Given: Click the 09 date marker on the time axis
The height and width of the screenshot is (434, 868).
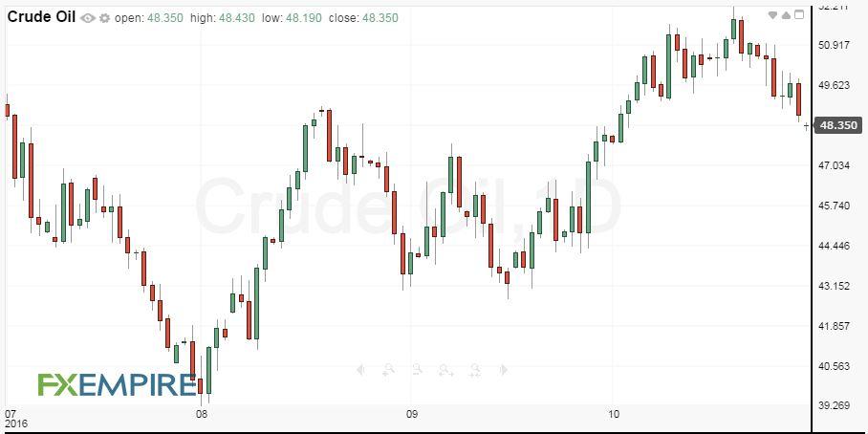Looking at the screenshot, I should (411, 415).
